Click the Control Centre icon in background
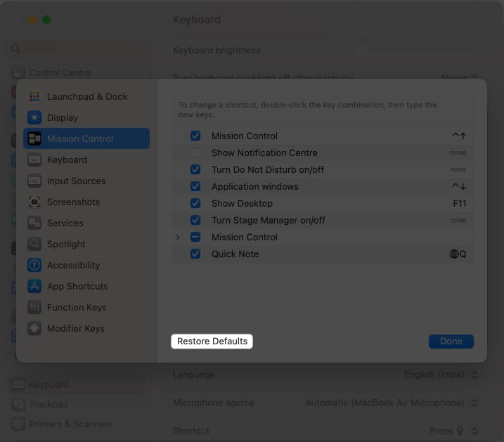The image size is (504, 442). (x=18, y=73)
